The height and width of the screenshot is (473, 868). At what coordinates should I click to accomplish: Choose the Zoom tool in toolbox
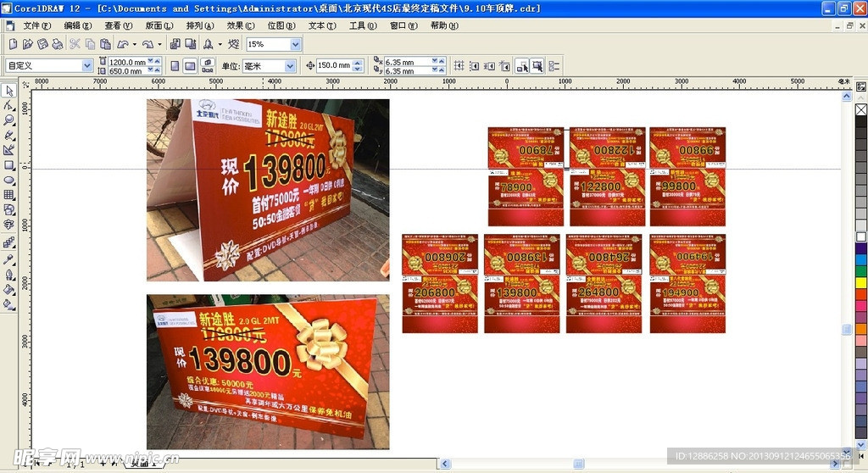(x=8, y=120)
